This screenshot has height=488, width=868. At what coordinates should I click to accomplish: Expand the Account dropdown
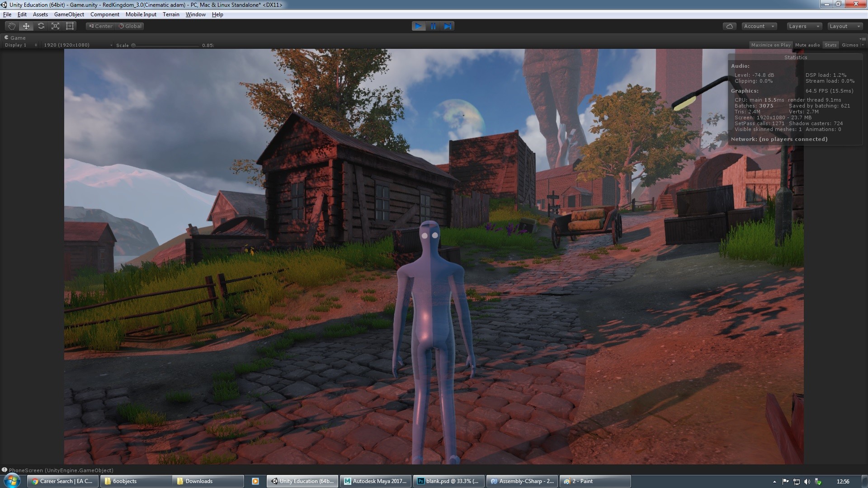pyautogui.click(x=759, y=26)
